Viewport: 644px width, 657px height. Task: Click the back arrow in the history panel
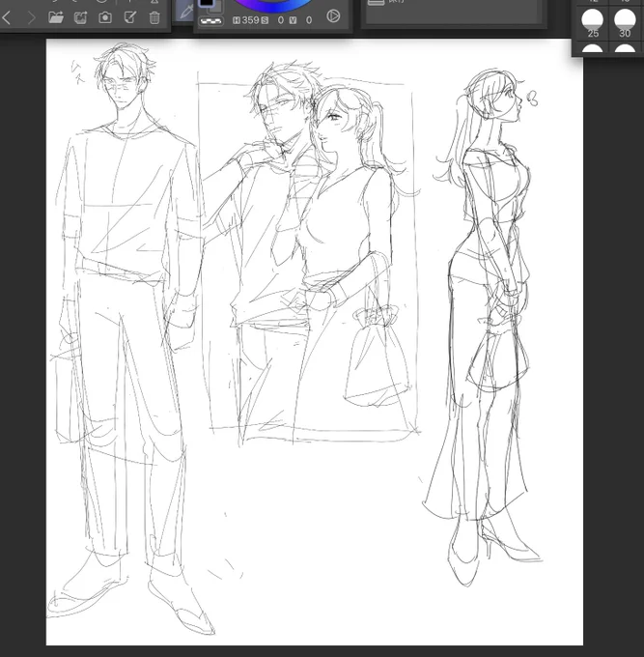7,17
